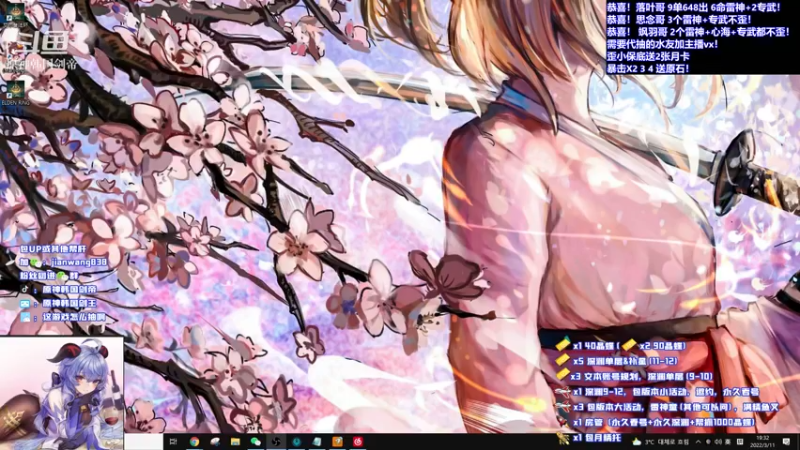This screenshot has height=450, width=800.
Task: Open the notification center icon
Action: [x=786, y=442]
